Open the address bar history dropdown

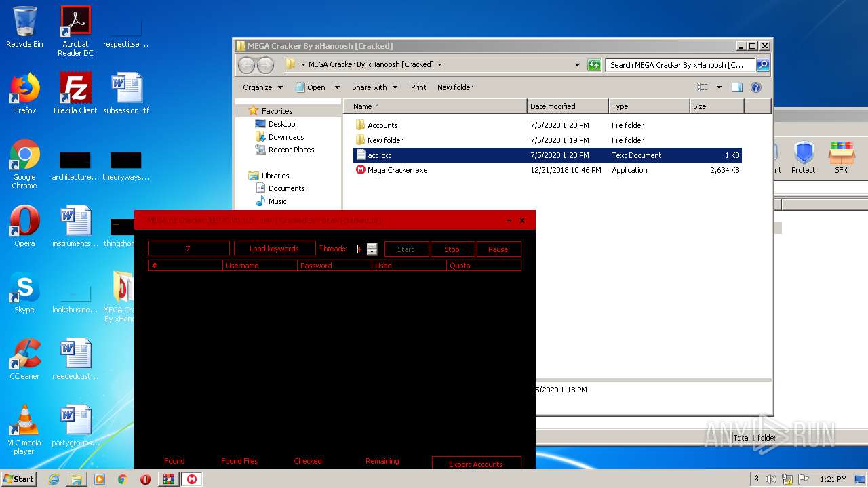pyautogui.click(x=578, y=65)
